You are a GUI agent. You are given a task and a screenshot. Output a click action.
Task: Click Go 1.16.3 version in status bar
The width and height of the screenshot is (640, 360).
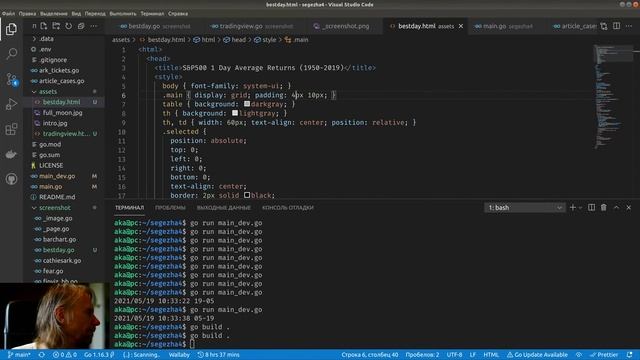pos(99,355)
